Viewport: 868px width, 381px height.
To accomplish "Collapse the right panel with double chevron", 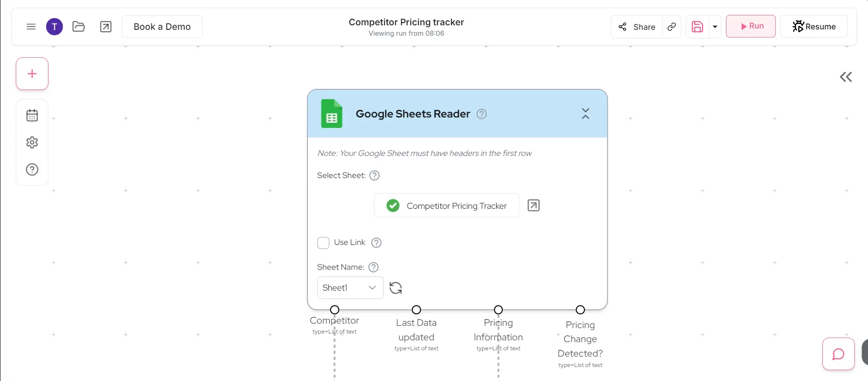I will tap(846, 77).
